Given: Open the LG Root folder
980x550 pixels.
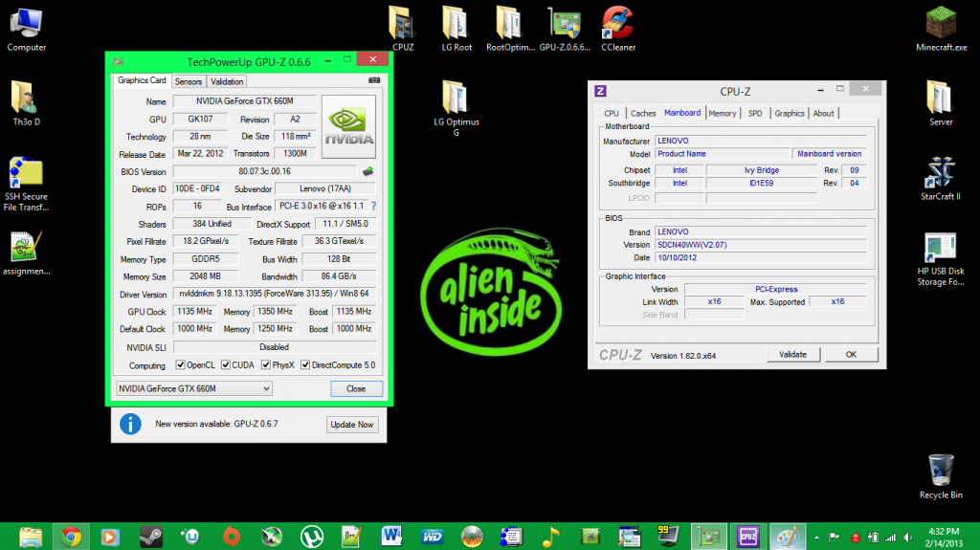Looking at the screenshot, I should coord(457,30).
